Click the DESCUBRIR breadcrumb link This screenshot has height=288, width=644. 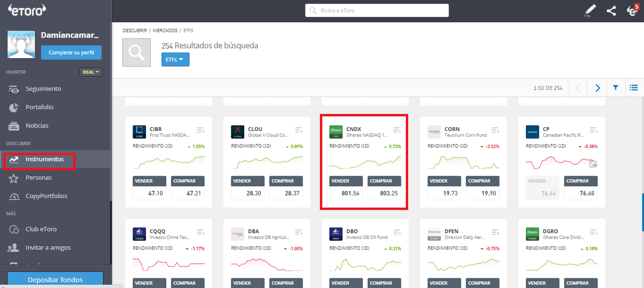pos(134,31)
